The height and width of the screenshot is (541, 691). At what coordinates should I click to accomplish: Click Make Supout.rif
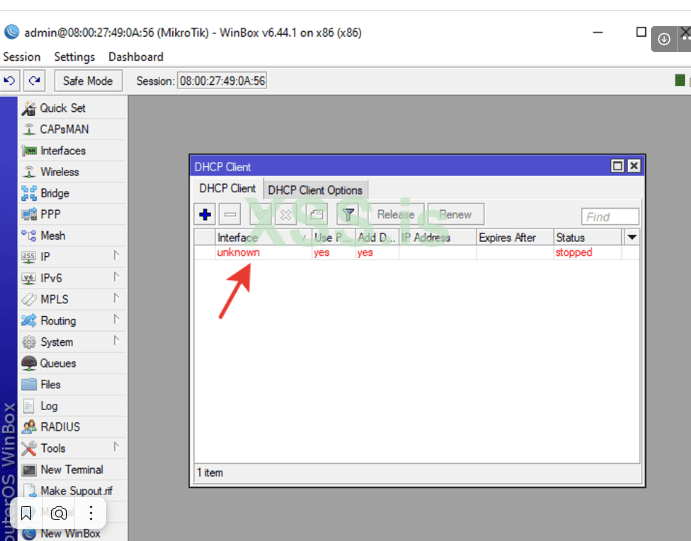(73, 490)
